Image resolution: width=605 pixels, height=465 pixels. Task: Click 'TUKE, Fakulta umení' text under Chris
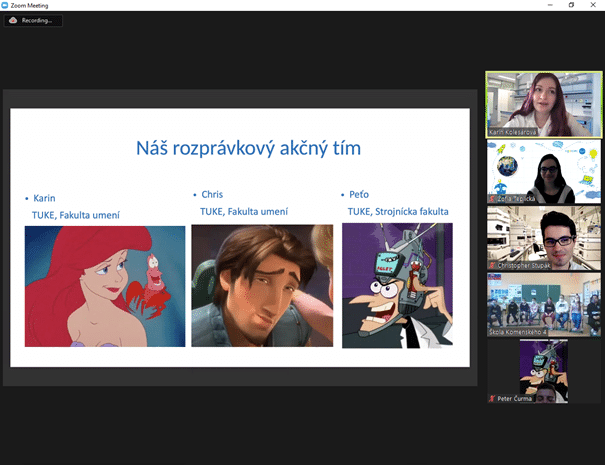tap(244, 212)
